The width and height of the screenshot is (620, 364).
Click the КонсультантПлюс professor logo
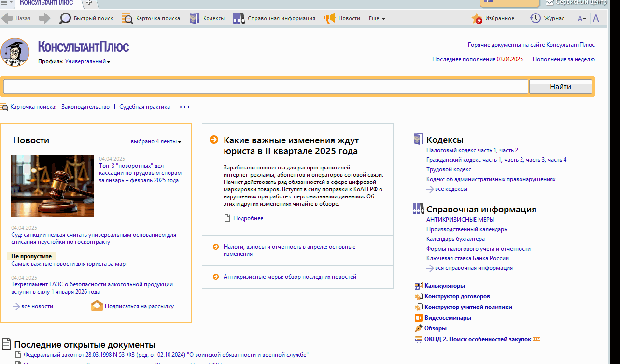point(15,52)
